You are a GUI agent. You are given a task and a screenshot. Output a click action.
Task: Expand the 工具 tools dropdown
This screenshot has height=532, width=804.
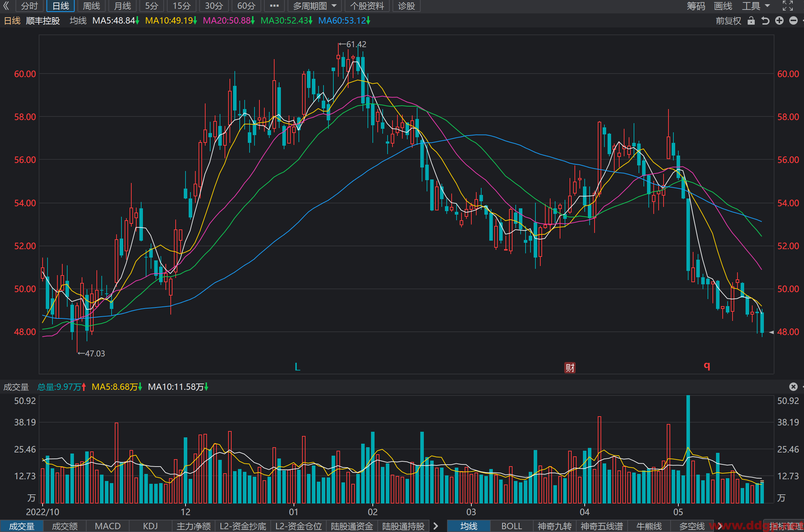[756, 6]
